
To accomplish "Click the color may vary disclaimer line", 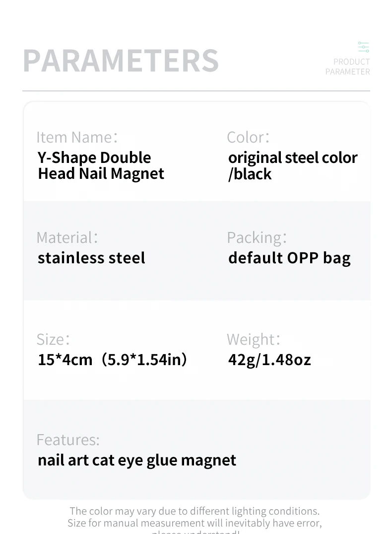I will [x=195, y=511].
